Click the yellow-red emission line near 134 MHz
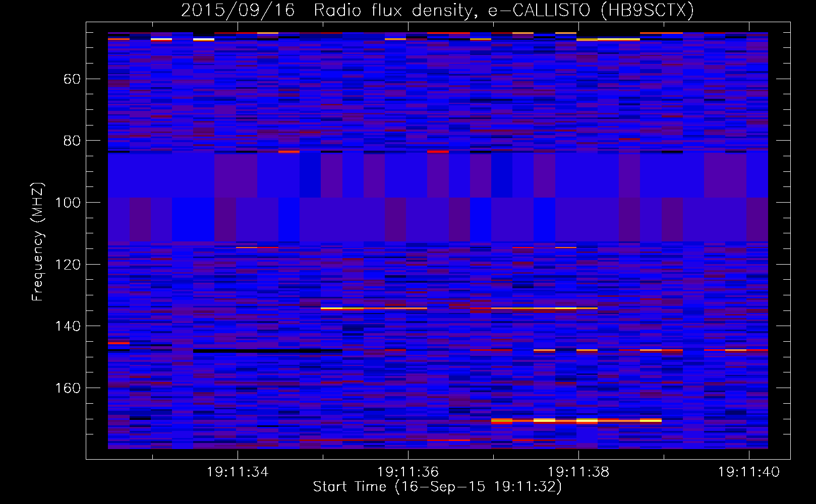Image resolution: width=816 pixels, height=504 pixels. point(459,308)
